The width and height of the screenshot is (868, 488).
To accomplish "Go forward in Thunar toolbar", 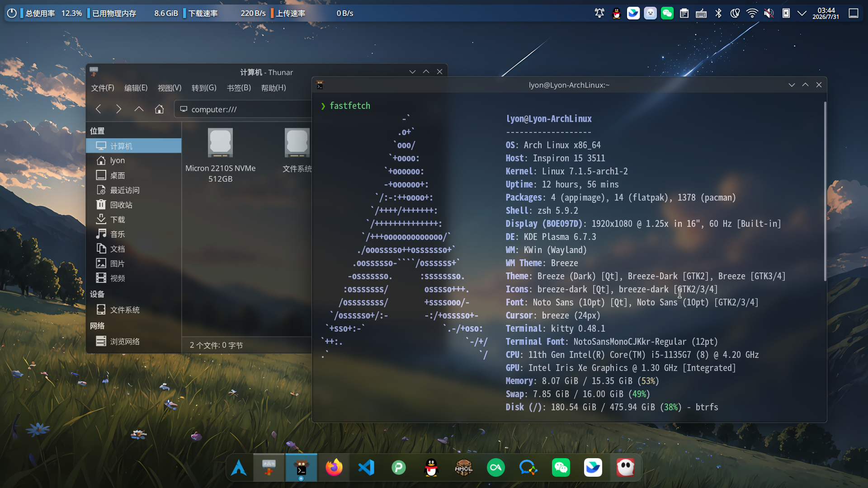I will pos(118,109).
